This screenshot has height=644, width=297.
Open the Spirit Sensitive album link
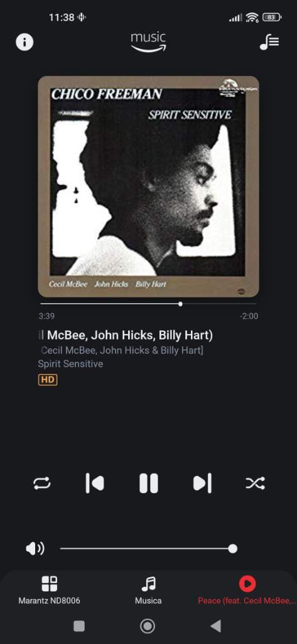click(70, 364)
